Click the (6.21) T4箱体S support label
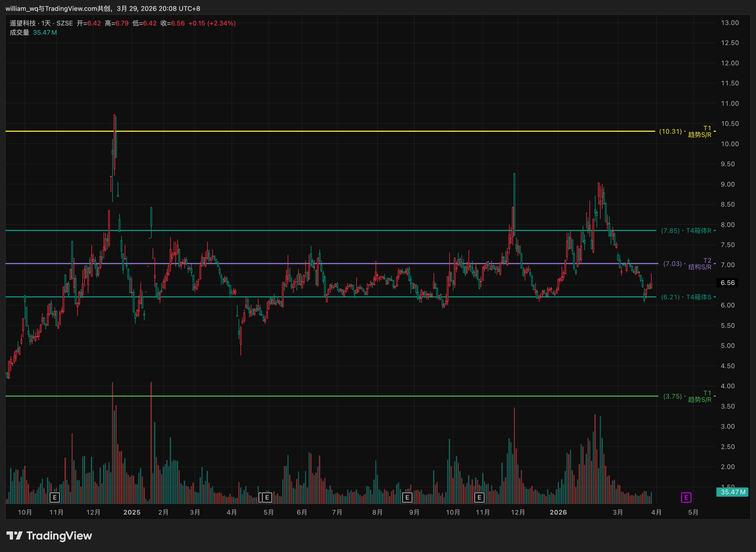The height and width of the screenshot is (552, 756). 686,297
